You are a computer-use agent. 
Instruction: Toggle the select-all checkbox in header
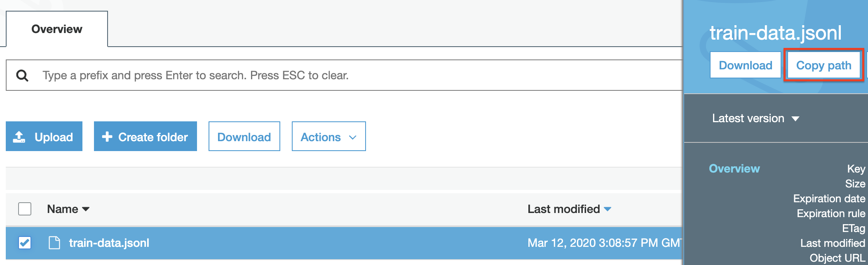pos(25,209)
